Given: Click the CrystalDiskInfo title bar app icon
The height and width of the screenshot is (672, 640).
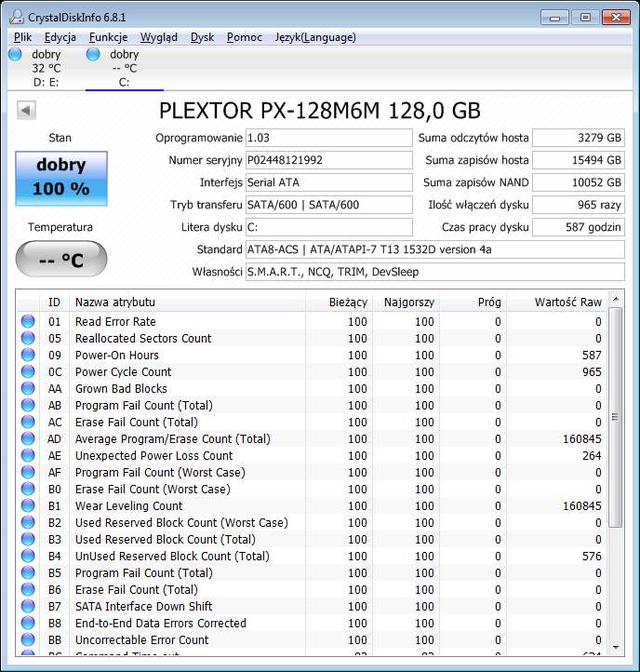Looking at the screenshot, I should click(16, 17).
